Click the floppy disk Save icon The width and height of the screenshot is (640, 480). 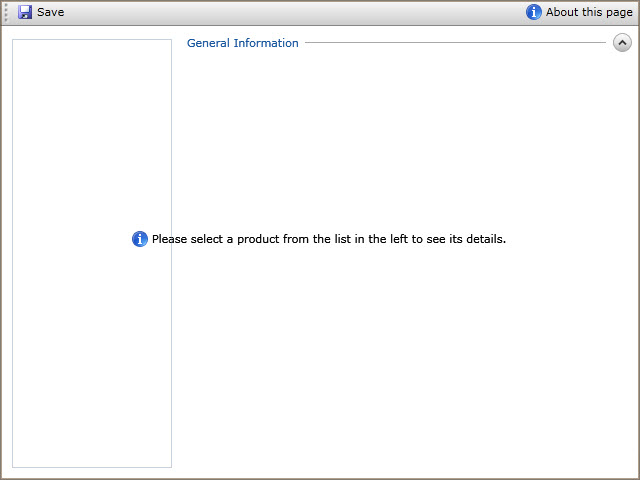click(25, 12)
